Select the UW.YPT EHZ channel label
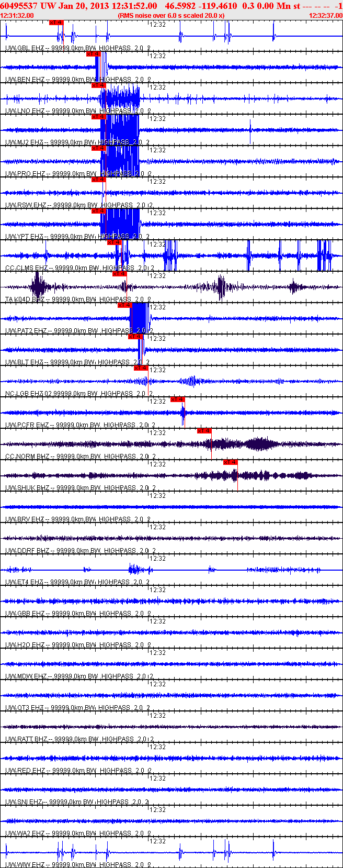 click(25, 237)
